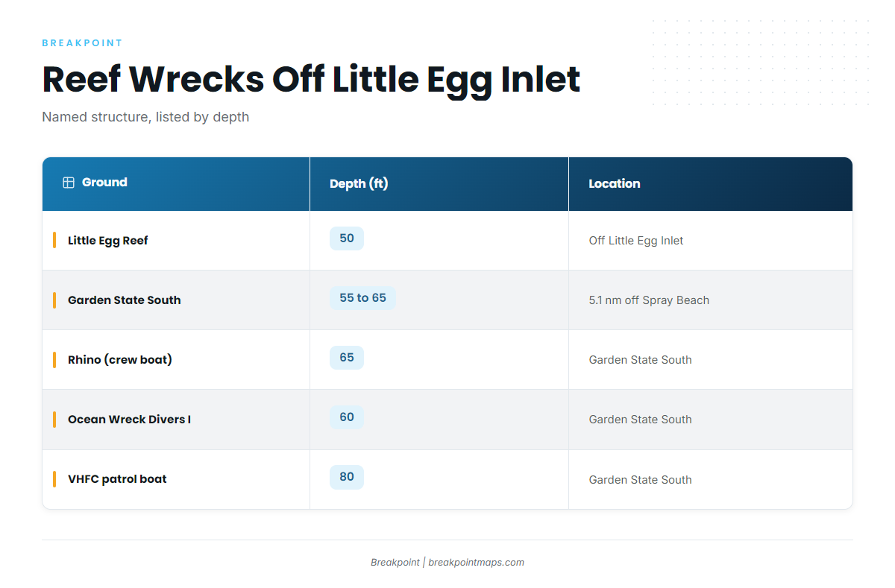The height and width of the screenshot is (588, 895).
Task: Click the Off Little Egg Inlet location
Action: click(636, 241)
